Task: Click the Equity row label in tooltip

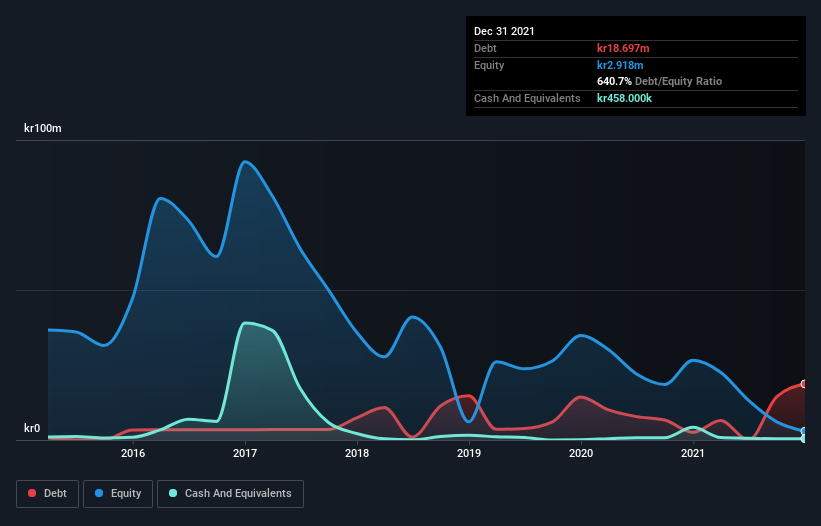Action: coord(489,65)
